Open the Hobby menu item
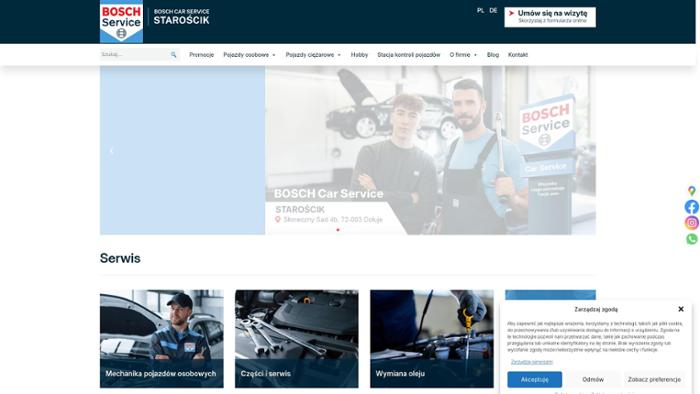This screenshot has height=394, width=700. tap(359, 55)
